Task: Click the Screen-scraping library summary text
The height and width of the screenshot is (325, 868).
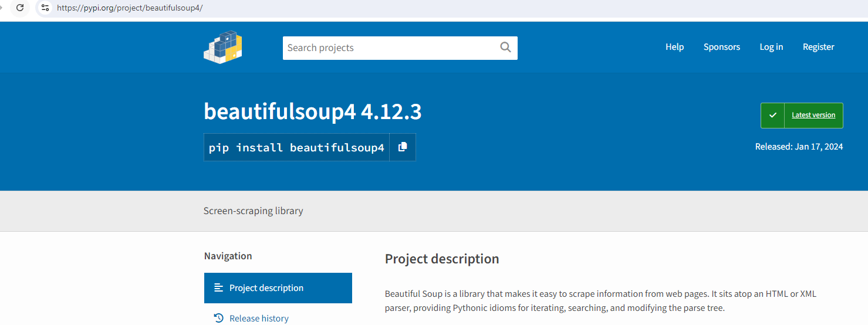Action: pyautogui.click(x=254, y=211)
